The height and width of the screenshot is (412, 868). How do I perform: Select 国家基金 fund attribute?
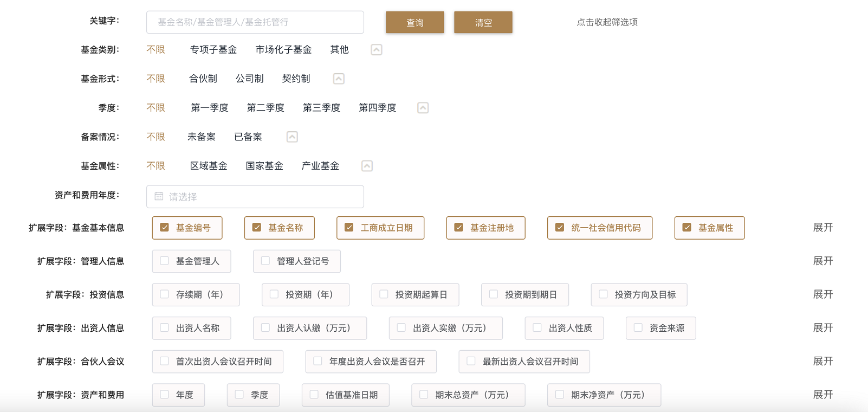point(264,166)
